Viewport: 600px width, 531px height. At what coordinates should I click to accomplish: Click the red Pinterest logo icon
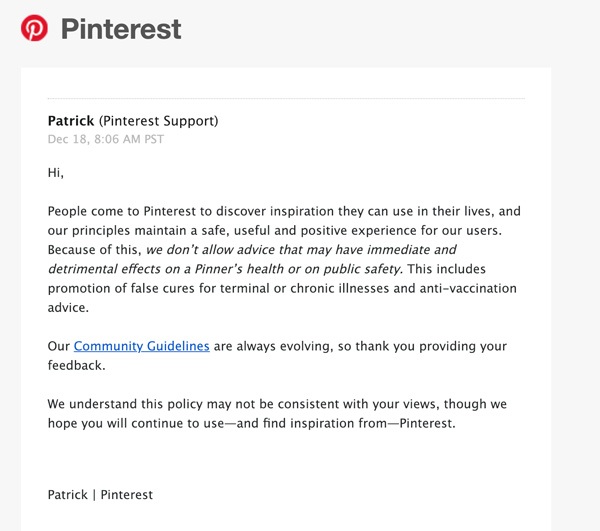pos(34,28)
